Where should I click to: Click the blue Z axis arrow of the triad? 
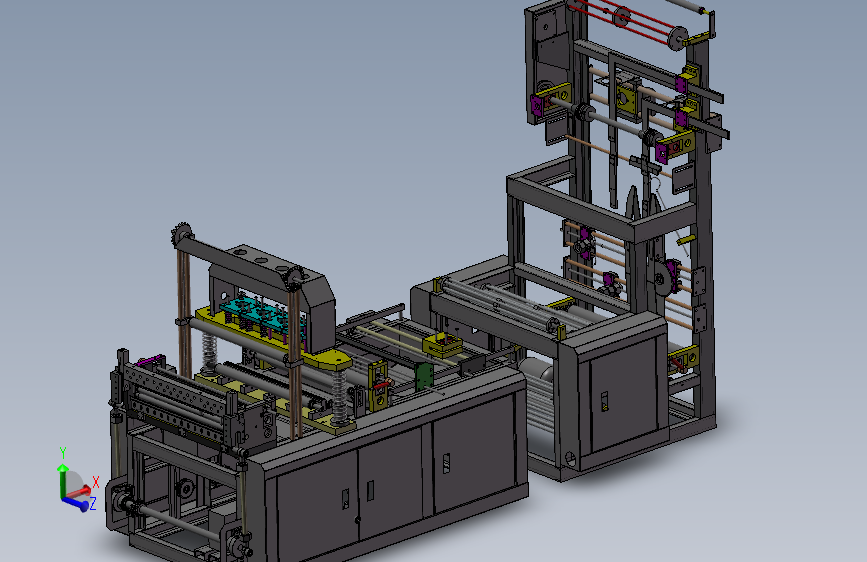(x=75, y=503)
